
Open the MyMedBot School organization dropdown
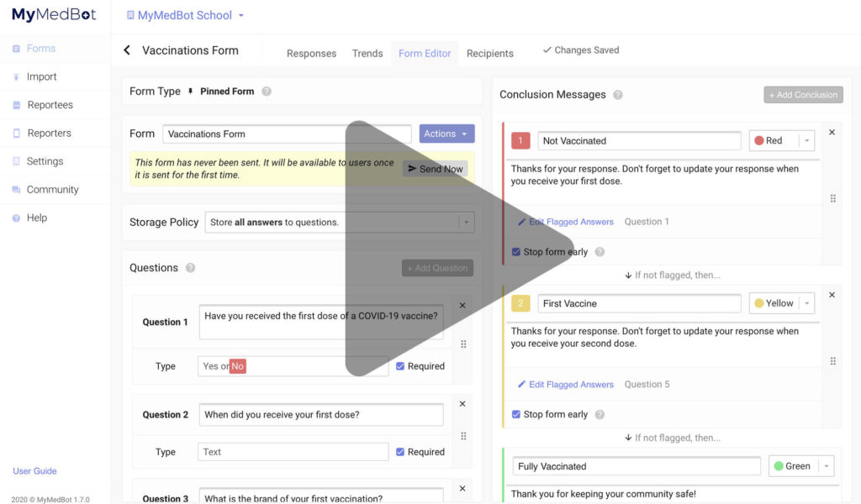[185, 15]
